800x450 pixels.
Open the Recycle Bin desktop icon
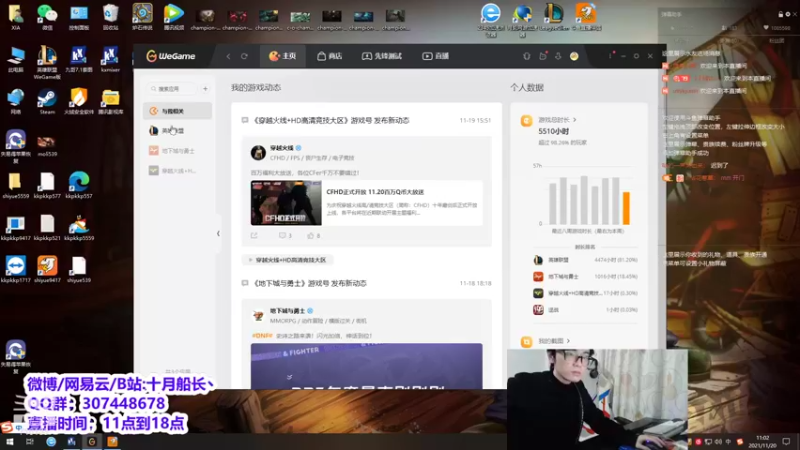tap(110, 16)
